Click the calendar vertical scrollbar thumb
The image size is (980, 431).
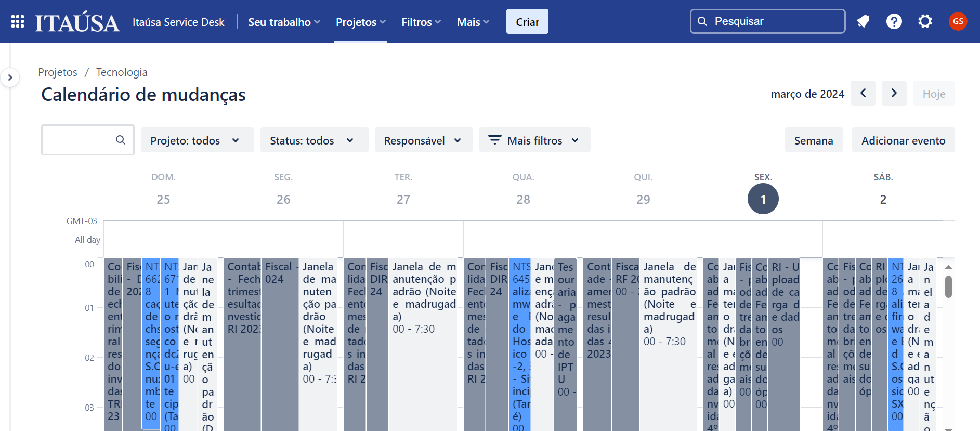(948, 286)
